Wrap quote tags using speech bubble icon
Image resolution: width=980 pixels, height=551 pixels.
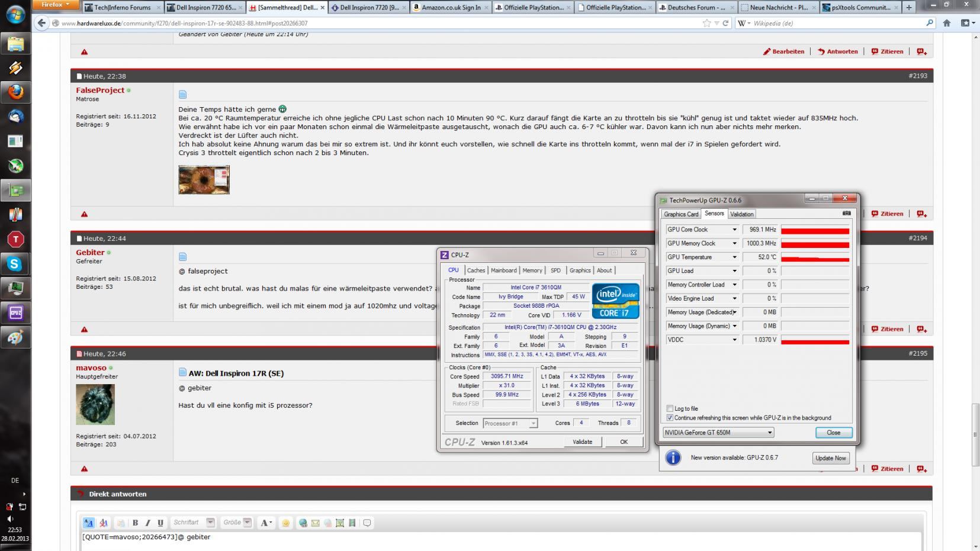tap(367, 523)
